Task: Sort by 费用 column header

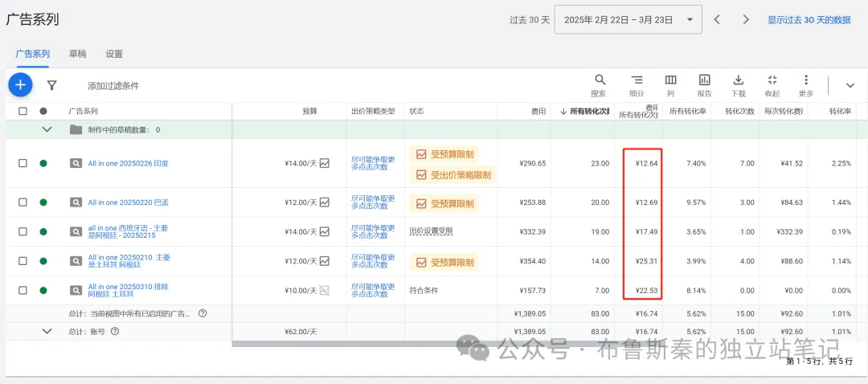Action: coord(538,111)
